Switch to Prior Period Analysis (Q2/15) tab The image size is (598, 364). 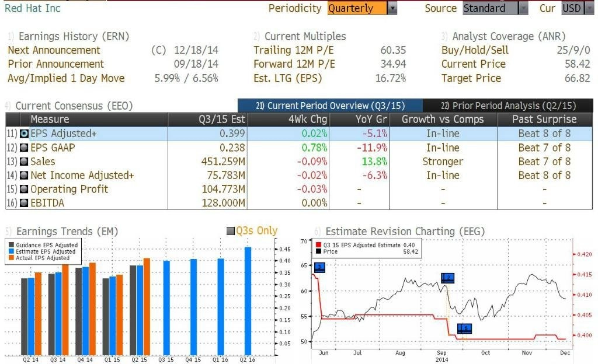508,106
